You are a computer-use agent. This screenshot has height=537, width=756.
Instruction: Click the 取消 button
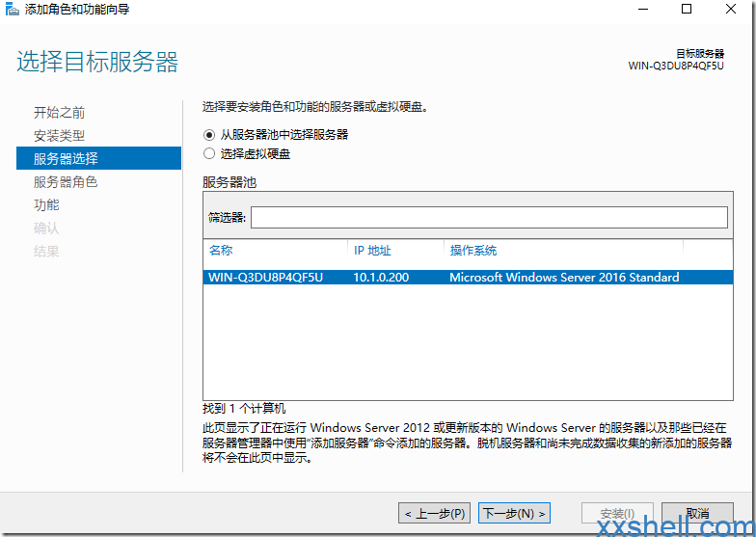point(697,513)
